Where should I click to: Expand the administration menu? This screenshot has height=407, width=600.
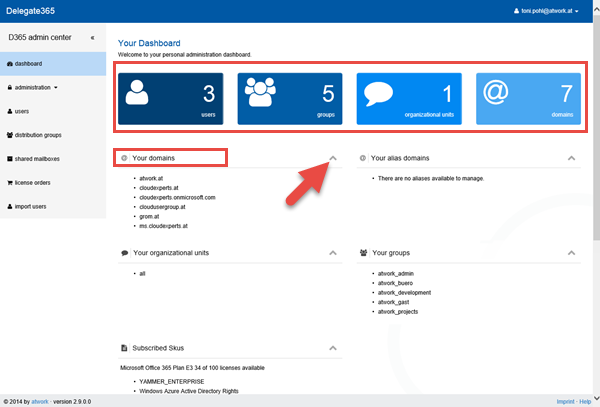pyautogui.click(x=53, y=88)
